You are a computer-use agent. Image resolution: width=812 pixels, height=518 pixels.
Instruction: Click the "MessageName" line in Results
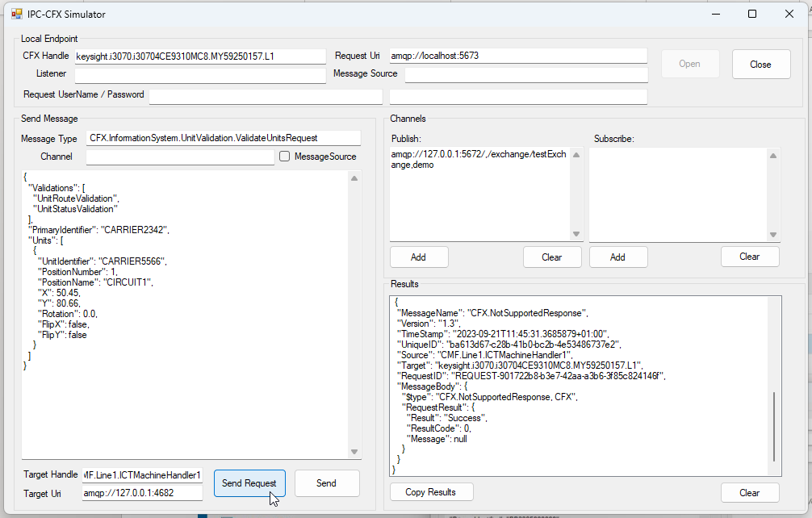click(x=492, y=313)
